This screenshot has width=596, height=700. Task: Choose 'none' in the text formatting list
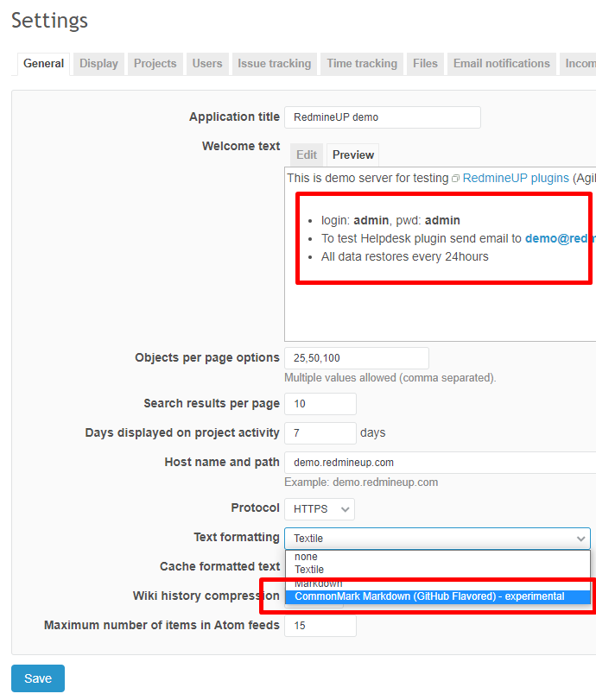(x=306, y=557)
